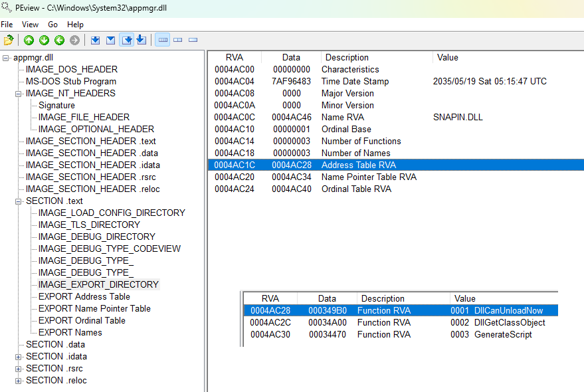
Task: Click the fourth blue down-arrow toolbar icon
Action: pyautogui.click(x=141, y=39)
